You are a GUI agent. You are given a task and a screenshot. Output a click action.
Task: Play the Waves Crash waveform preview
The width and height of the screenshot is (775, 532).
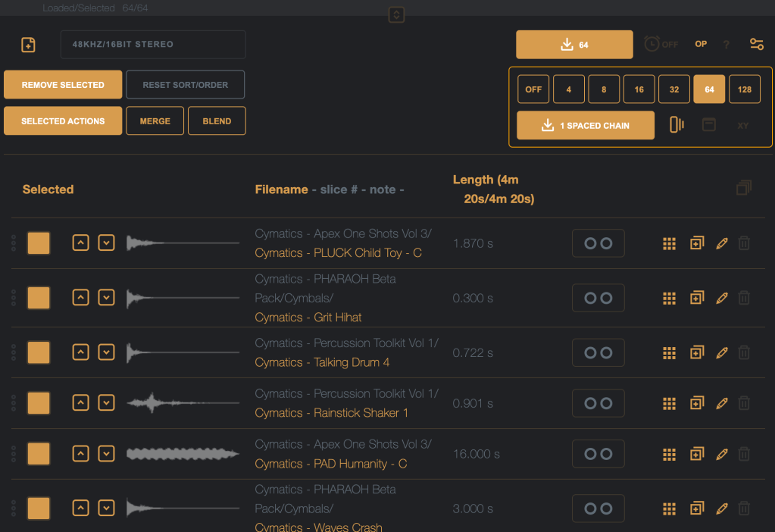[183, 509]
